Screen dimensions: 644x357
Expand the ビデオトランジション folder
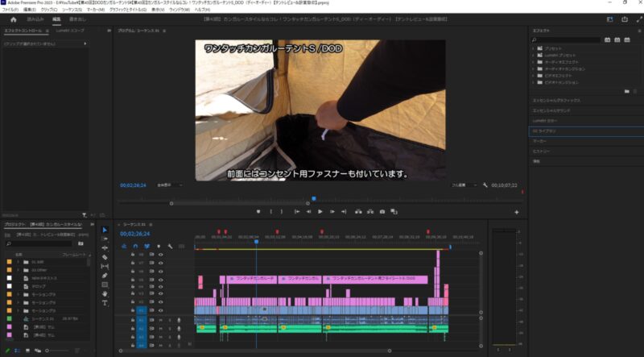(x=533, y=82)
